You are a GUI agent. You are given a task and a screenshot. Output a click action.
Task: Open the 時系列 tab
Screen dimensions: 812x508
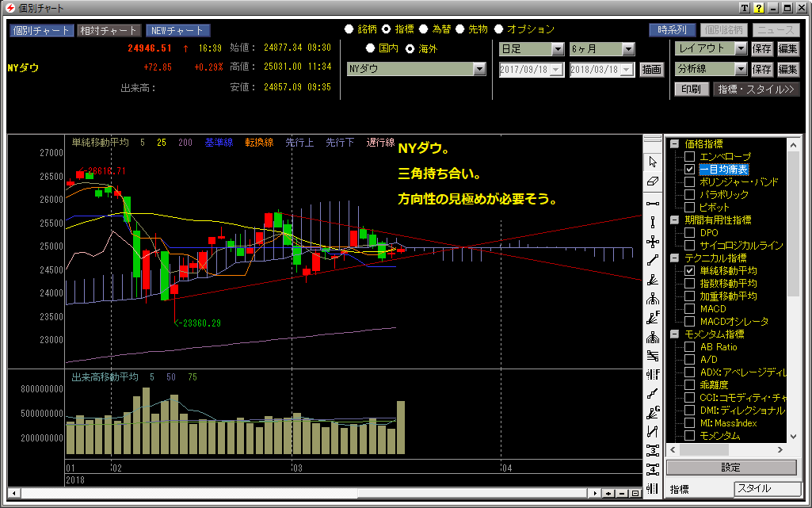673,30
